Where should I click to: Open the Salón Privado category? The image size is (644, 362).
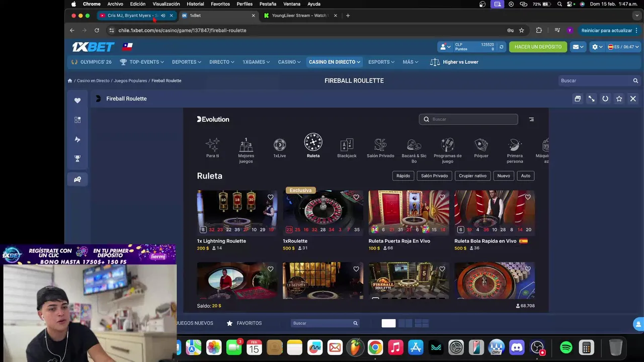(x=380, y=148)
